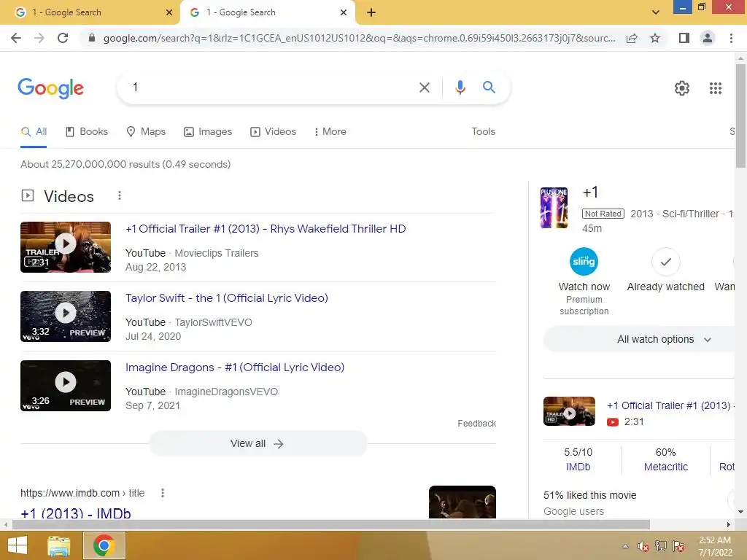
Task: Switch to Books results
Action: coord(87,132)
